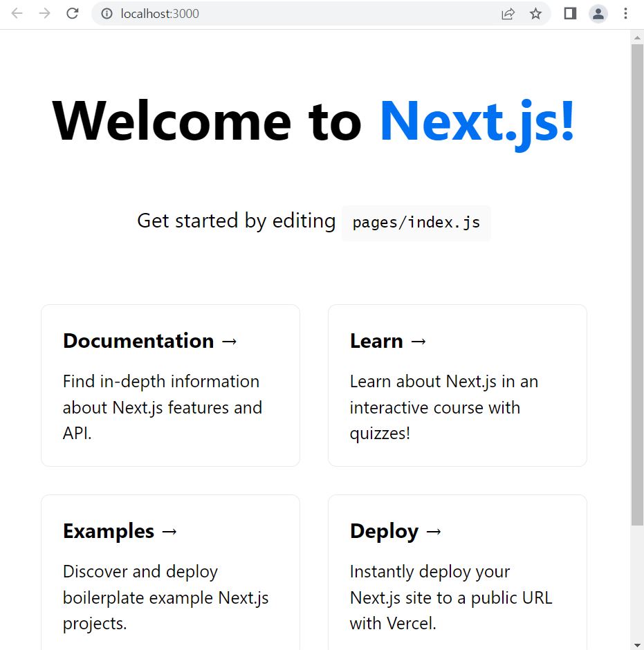The image size is (644, 650).
Task: Open the Examples card
Action: pyautogui.click(x=170, y=573)
